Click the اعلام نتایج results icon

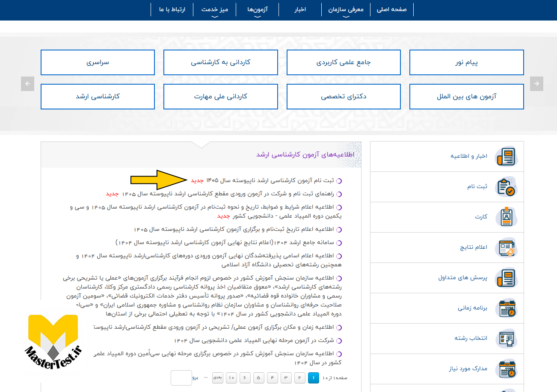(x=507, y=248)
